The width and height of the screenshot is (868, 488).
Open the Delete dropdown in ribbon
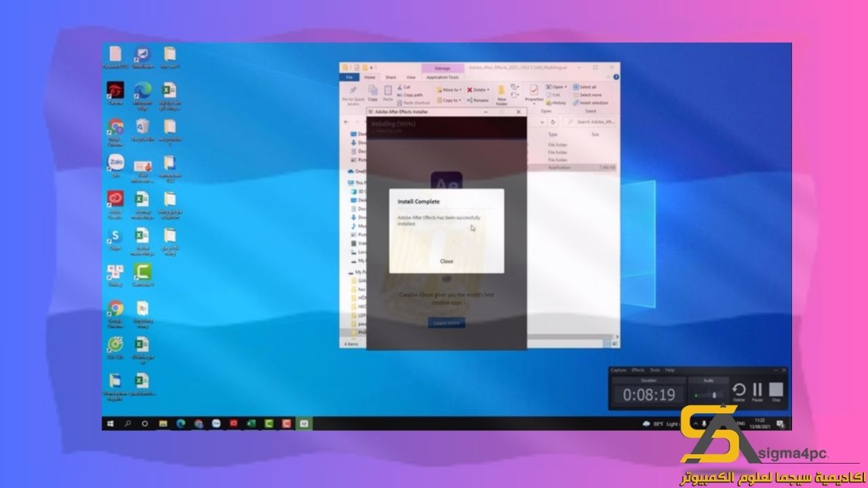pos(478,89)
